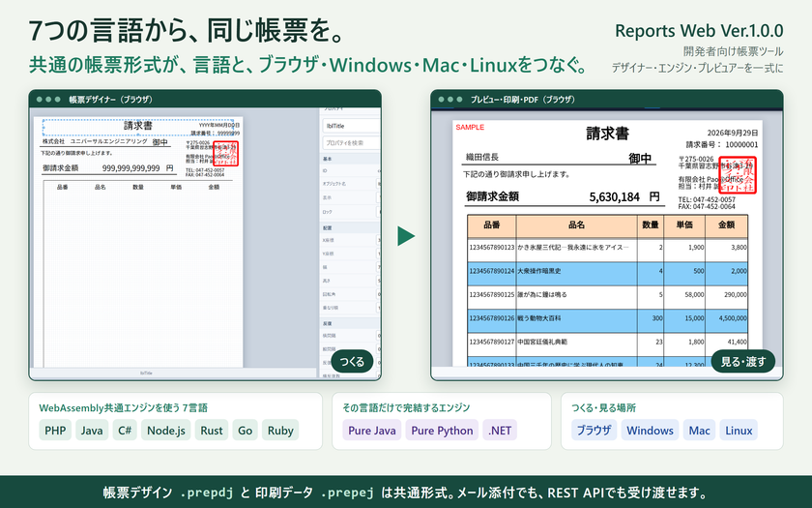Click the 御請求金額 label in the designer canvas
Screen dimensions: 812x508
click(x=61, y=168)
